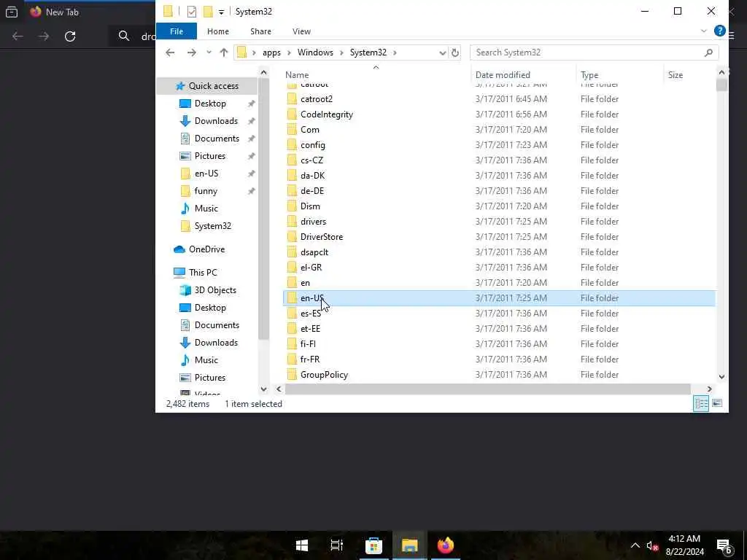Click the apps segment in the address path
This screenshot has height=560, width=747.
click(x=271, y=52)
